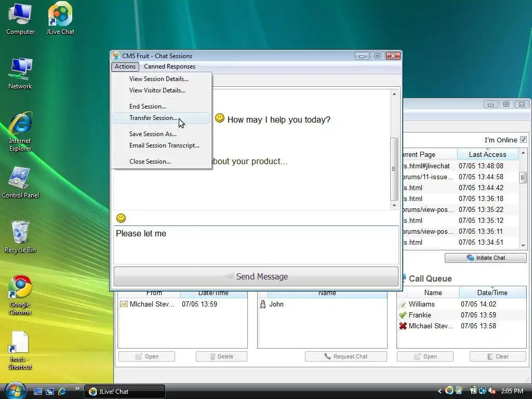This screenshot has width=532, height=399.
Task: Click the message text input field
Action: click(x=256, y=245)
